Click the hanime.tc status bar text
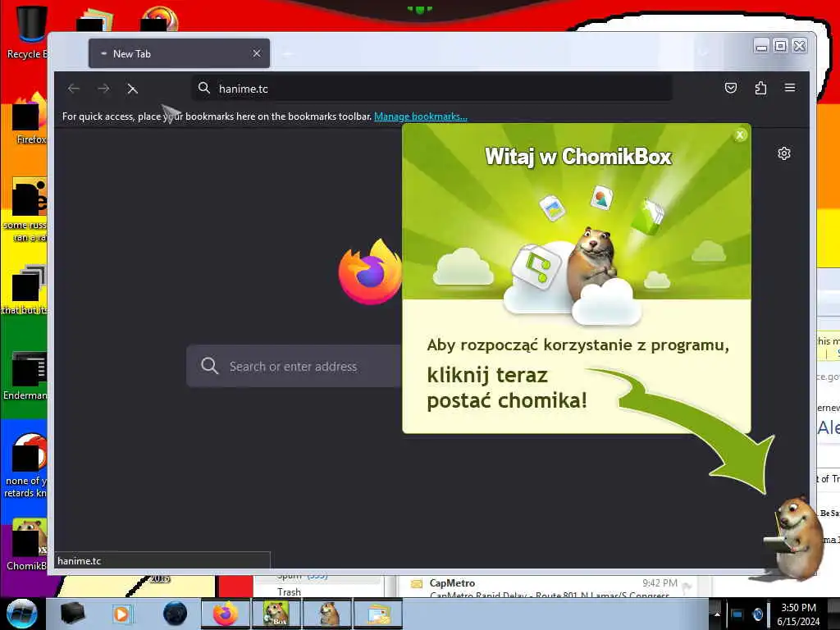 [79, 561]
